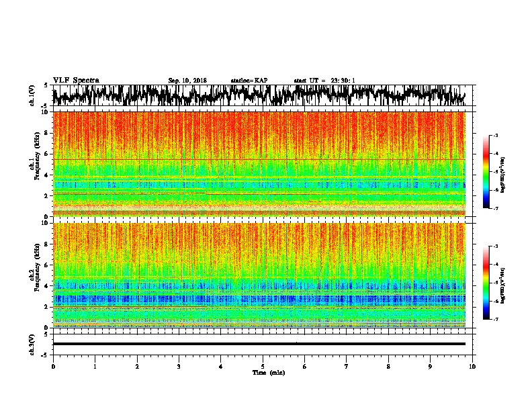Viewport: 532px width, 411px height.
Task: Click the ch.1 spectrogram color bar
Action: tap(486, 172)
